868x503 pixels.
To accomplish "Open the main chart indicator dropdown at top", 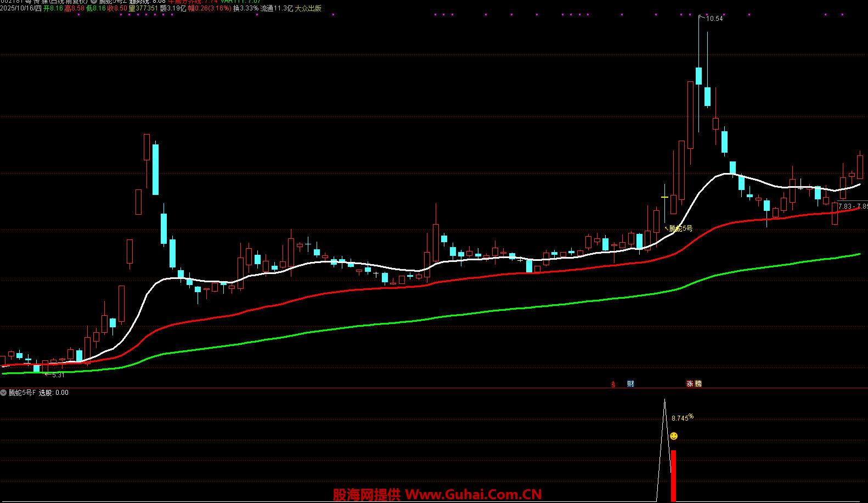I will click(x=94, y=2).
